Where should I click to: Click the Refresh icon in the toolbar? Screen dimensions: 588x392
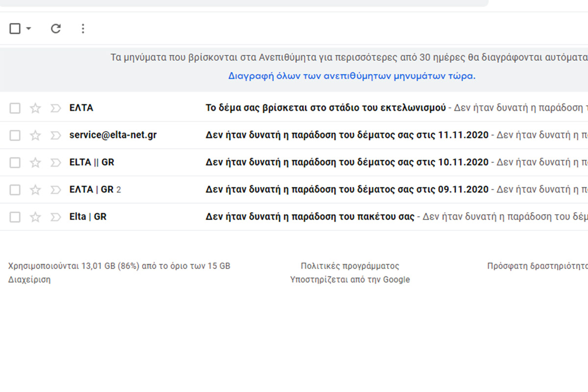pos(56,29)
